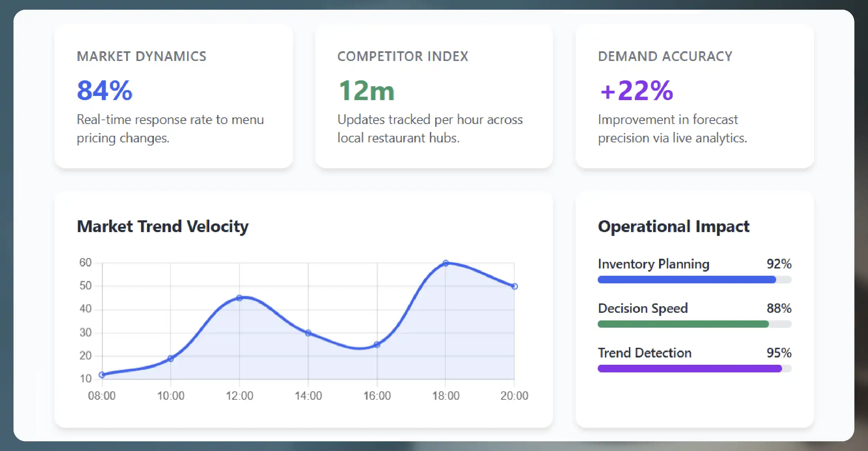Click the Decision Speed progress bar

(695, 324)
